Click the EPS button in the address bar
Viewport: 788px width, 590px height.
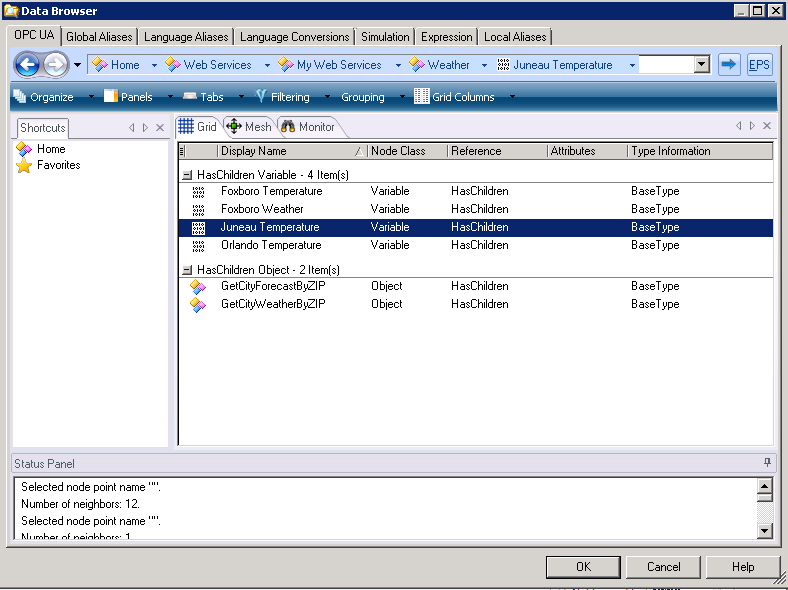click(759, 65)
